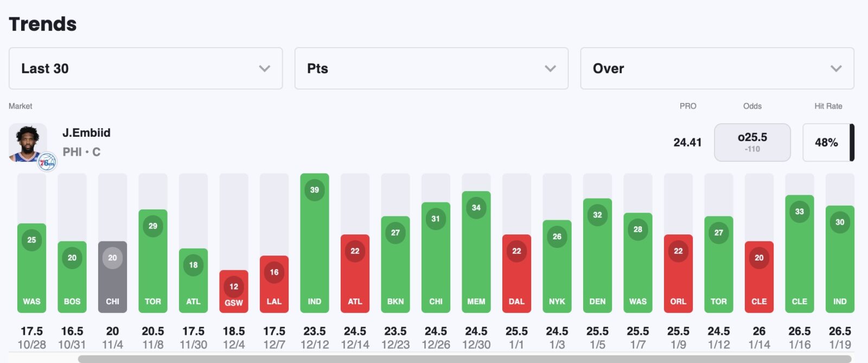
Task: Click the 32-point DEN game bar
Action: pos(597,255)
